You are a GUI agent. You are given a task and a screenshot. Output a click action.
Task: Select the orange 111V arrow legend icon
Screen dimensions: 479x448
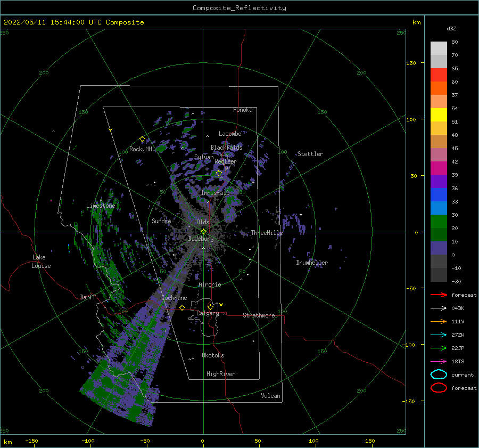click(439, 321)
